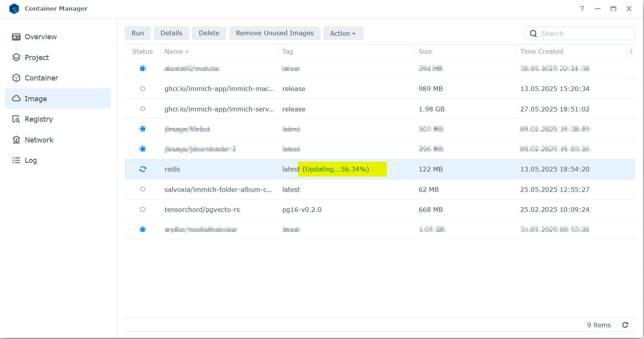Click the search magnifier icon

tap(533, 33)
